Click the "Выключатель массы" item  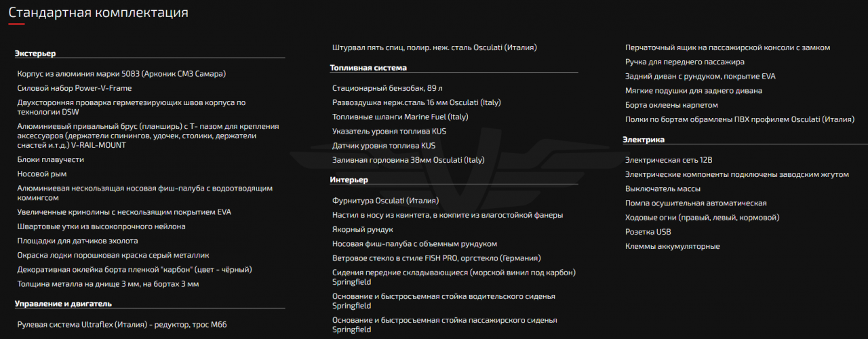coord(663,188)
